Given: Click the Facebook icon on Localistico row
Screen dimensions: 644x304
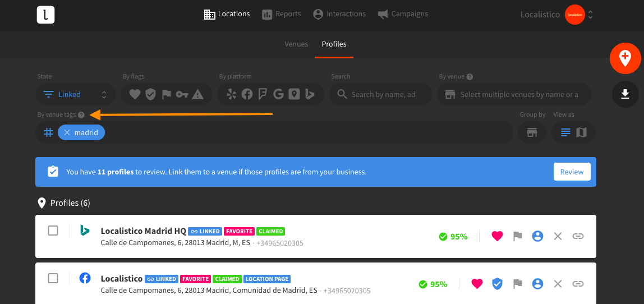Looking at the screenshot, I should [x=85, y=278].
